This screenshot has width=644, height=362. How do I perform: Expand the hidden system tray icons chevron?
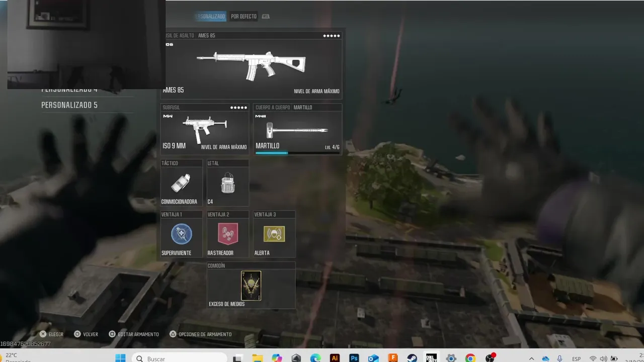click(x=531, y=358)
